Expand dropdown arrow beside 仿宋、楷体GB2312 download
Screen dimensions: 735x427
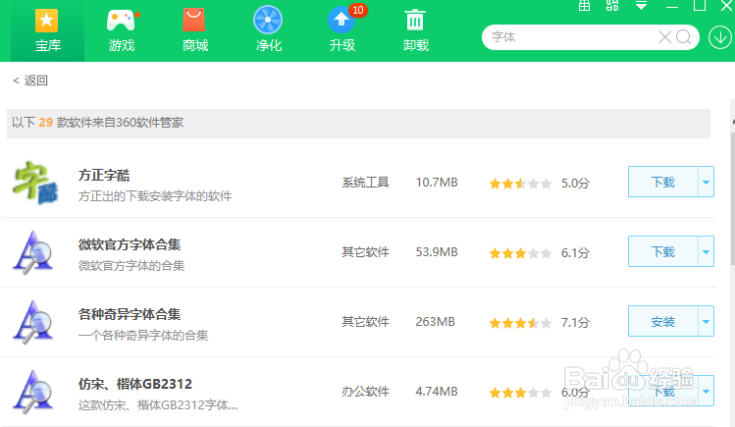[x=706, y=391]
